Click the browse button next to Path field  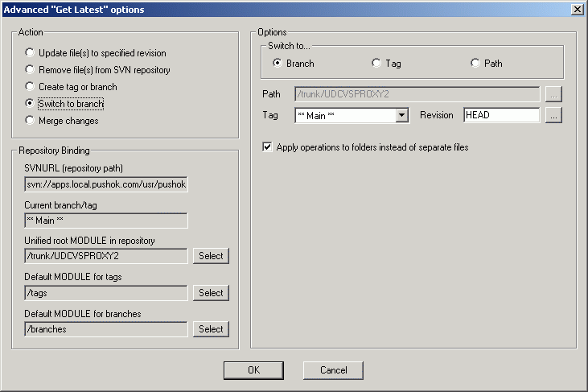(553, 94)
